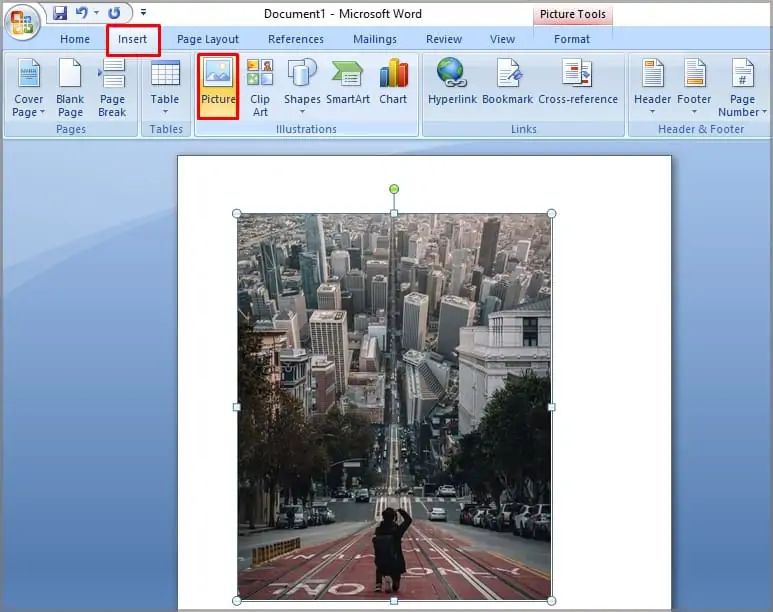Insert a Cross-reference
Image resolution: width=773 pixels, height=612 pixels.
(x=578, y=82)
